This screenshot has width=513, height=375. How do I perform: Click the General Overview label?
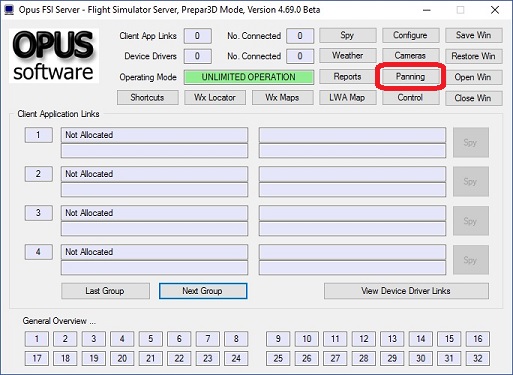pyautogui.click(x=59, y=321)
